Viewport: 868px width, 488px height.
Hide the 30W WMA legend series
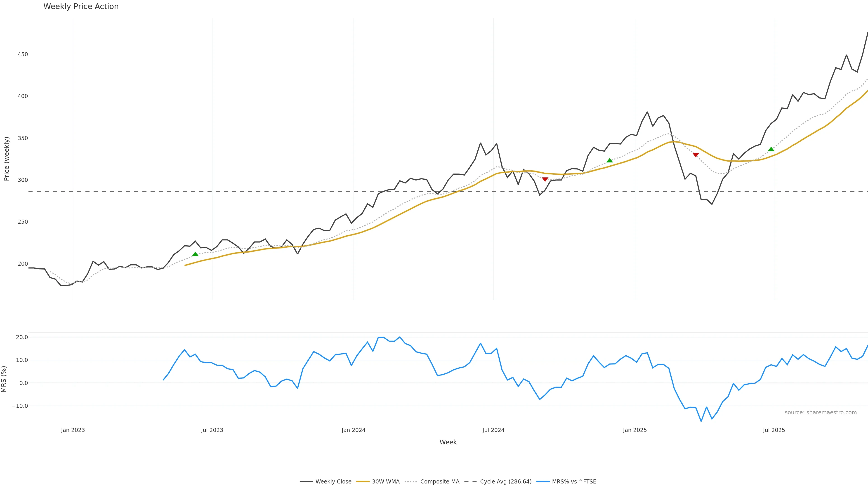coord(385,482)
